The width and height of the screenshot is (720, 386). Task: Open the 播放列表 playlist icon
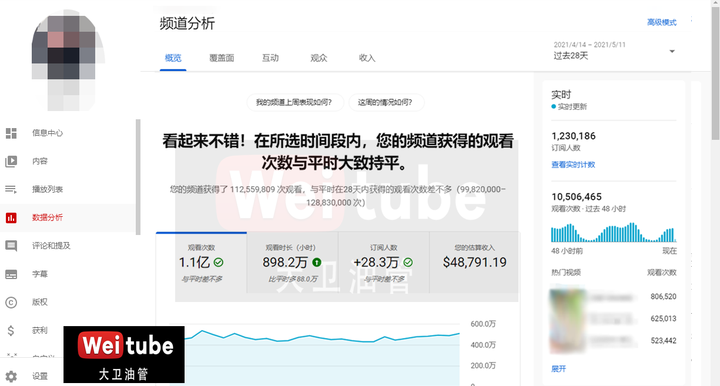click(11, 189)
